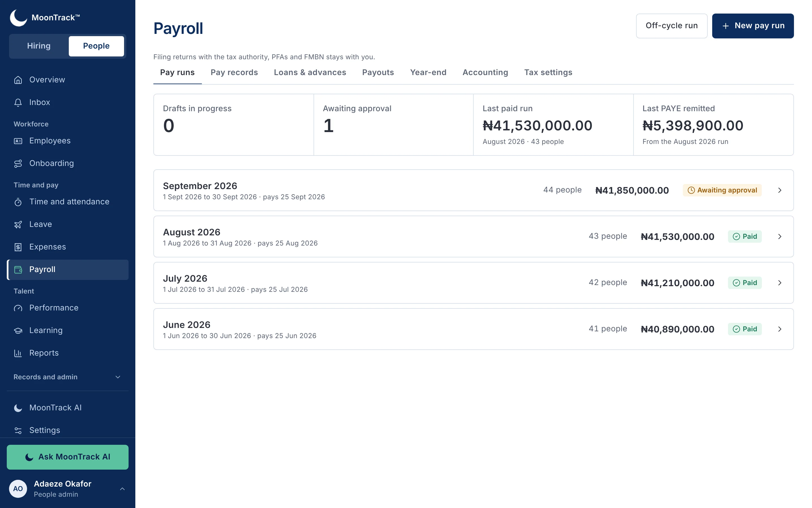Open Overview via its home icon
812x508 pixels.
coord(18,80)
